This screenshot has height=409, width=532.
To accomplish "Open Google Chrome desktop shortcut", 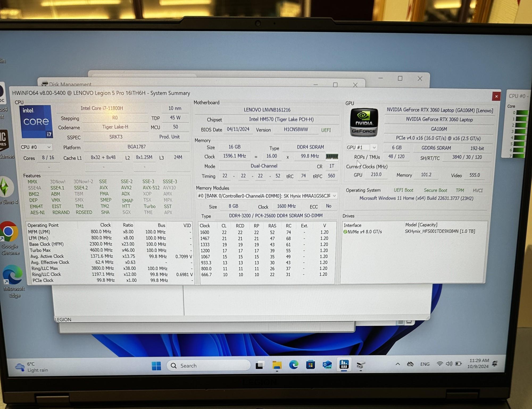I will [x=9, y=238].
